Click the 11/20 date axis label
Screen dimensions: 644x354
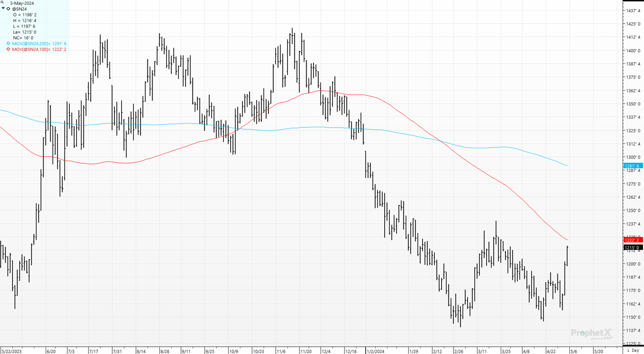click(x=305, y=351)
